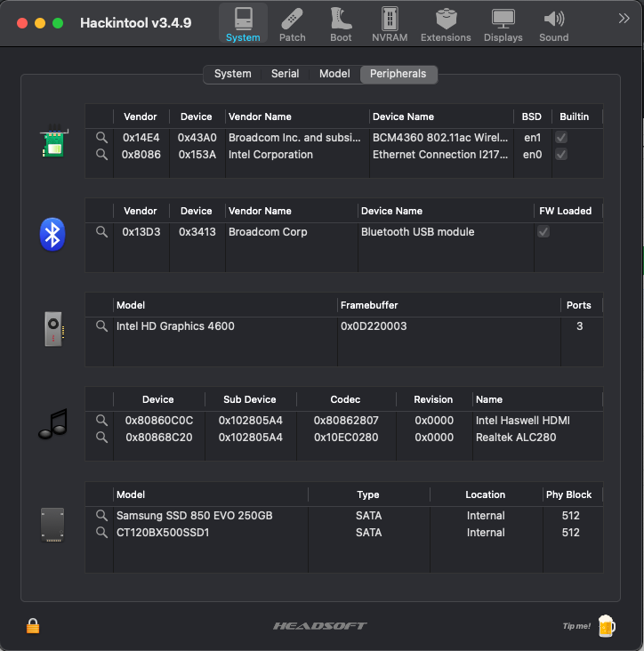Select device ID 0x153A cell
644x651 pixels.
point(197,155)
